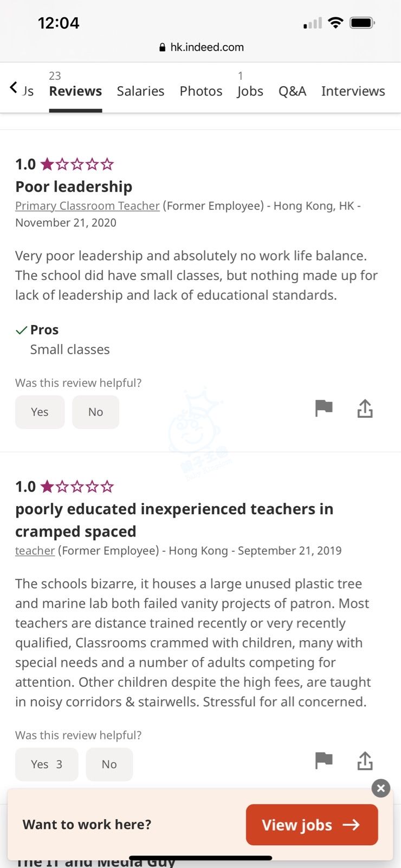Open the Q&A tab
This screenshot has width=401, height=868.
292,91
